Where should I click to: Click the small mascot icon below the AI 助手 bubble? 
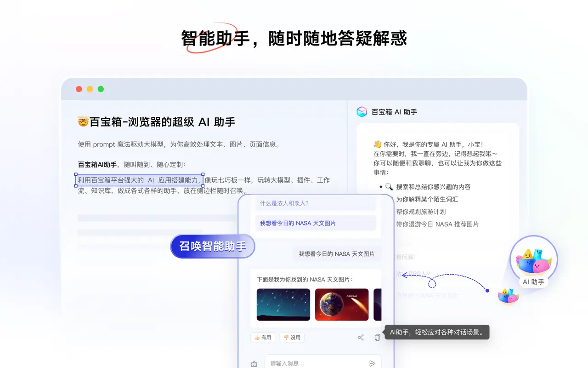pos(509,297)
